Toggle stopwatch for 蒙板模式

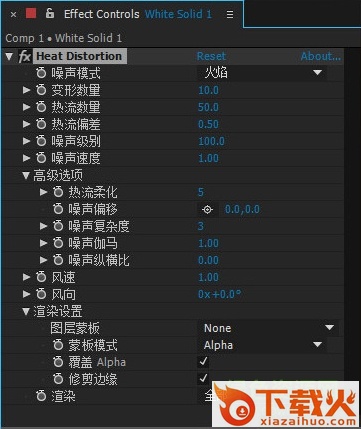point(58,345)
